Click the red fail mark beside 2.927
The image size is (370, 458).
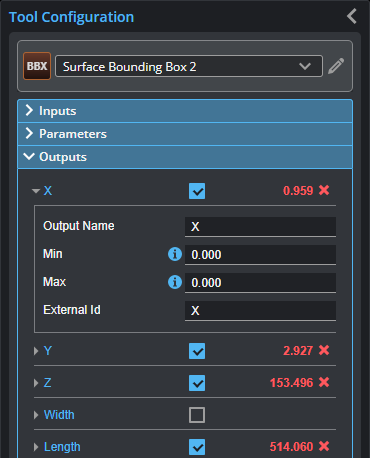pyautogui.click(x=324, y=350)
